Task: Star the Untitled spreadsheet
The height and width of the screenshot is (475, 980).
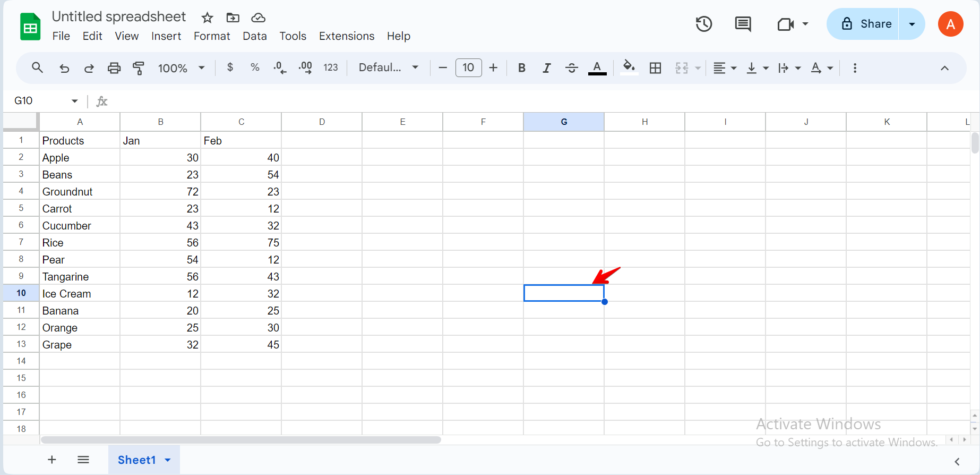Action: 207,18
